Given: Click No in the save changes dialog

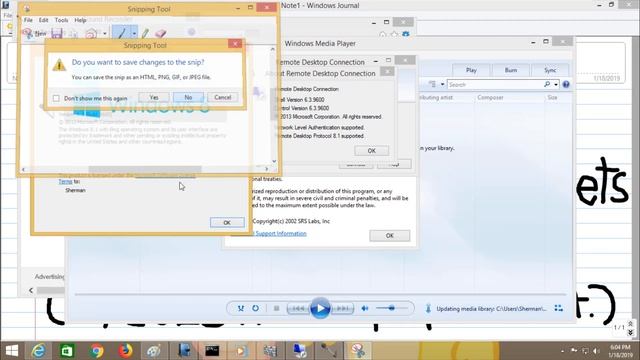Looking at the screenshot, I should click(188, 98).
